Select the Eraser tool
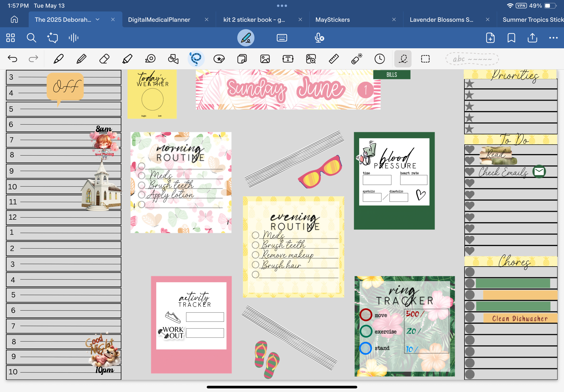564x392 pixels. (x=104, y=59)
